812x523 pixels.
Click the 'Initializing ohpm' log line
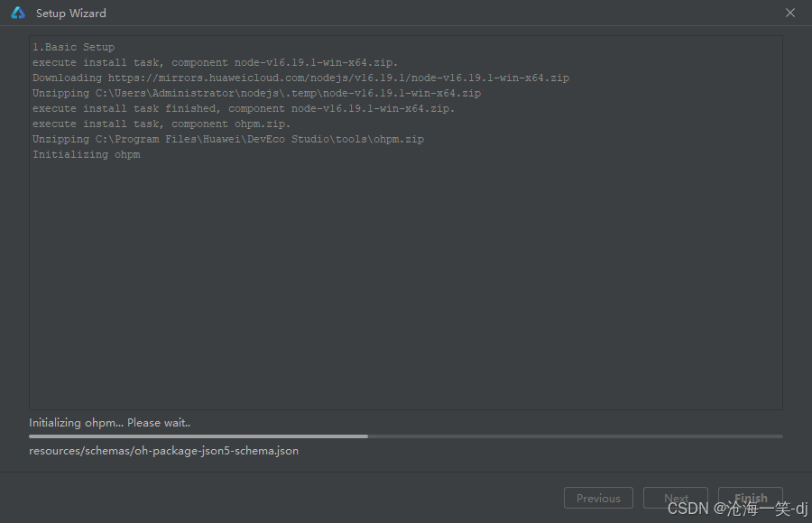coord(87,155)
